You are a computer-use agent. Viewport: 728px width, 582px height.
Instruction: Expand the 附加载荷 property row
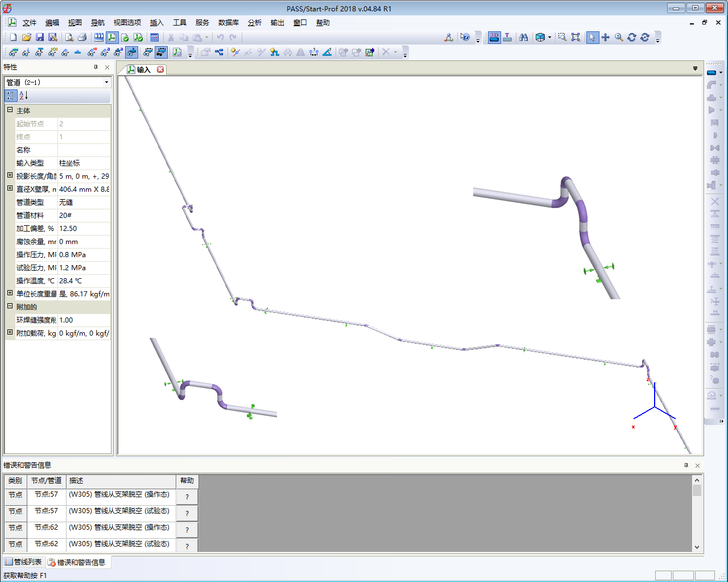10,332
